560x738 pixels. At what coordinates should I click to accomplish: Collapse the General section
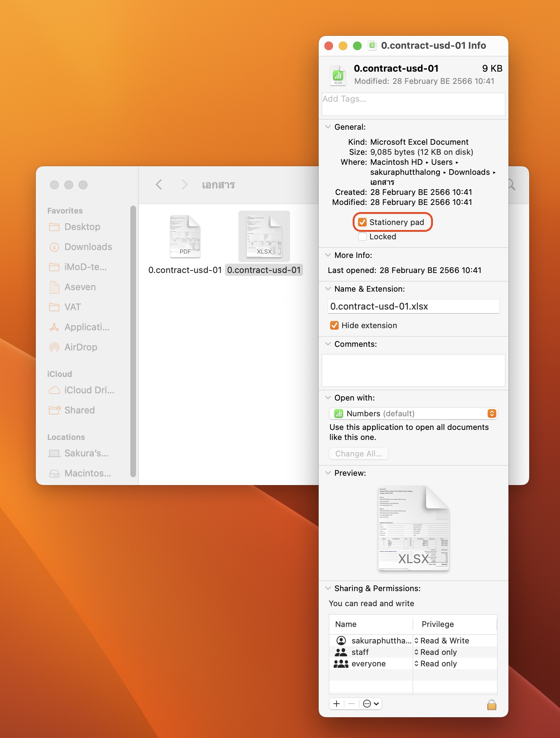click(328, 127)
